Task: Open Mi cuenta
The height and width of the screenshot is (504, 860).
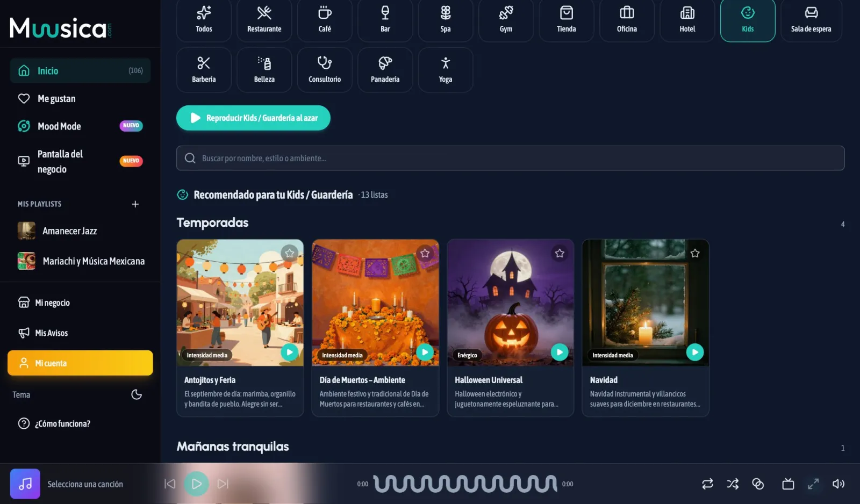Action: 80,363
